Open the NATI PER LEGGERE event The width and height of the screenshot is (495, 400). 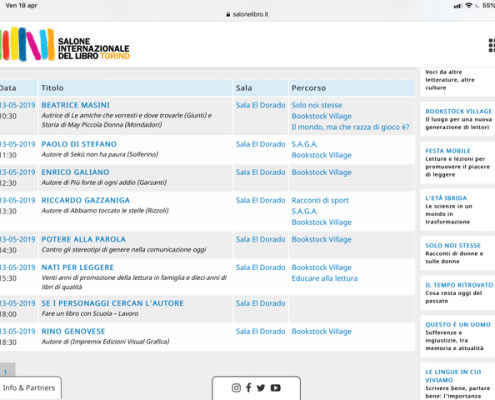pos(78,267)
